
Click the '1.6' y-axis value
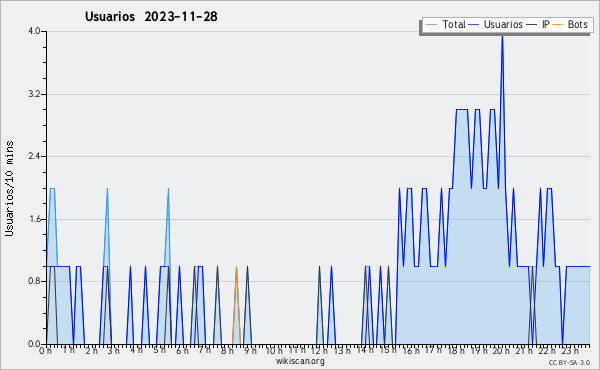pyautogui.click(x=34, y=219)
